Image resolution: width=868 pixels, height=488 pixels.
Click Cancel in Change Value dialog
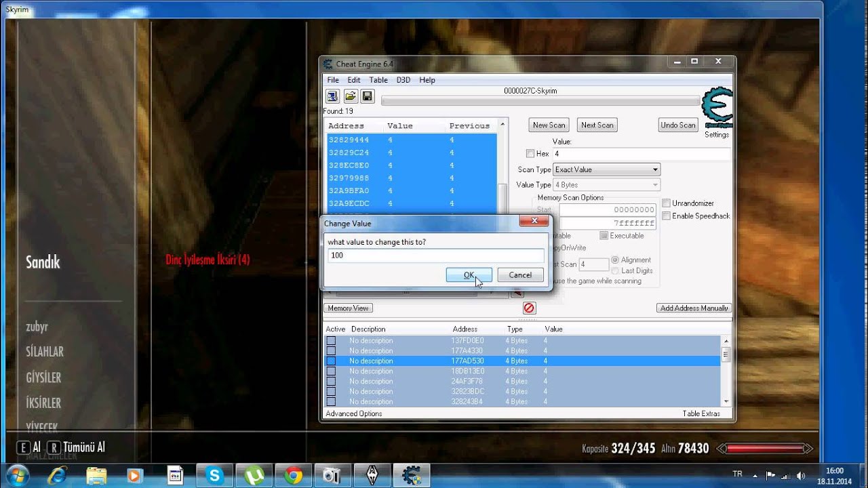pos(520,275)
